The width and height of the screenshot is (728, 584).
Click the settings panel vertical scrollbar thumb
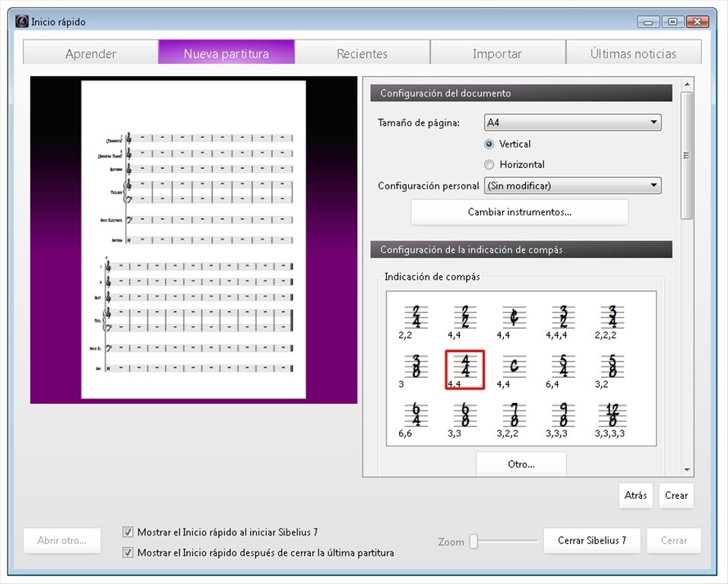click(x=687, y=155)
